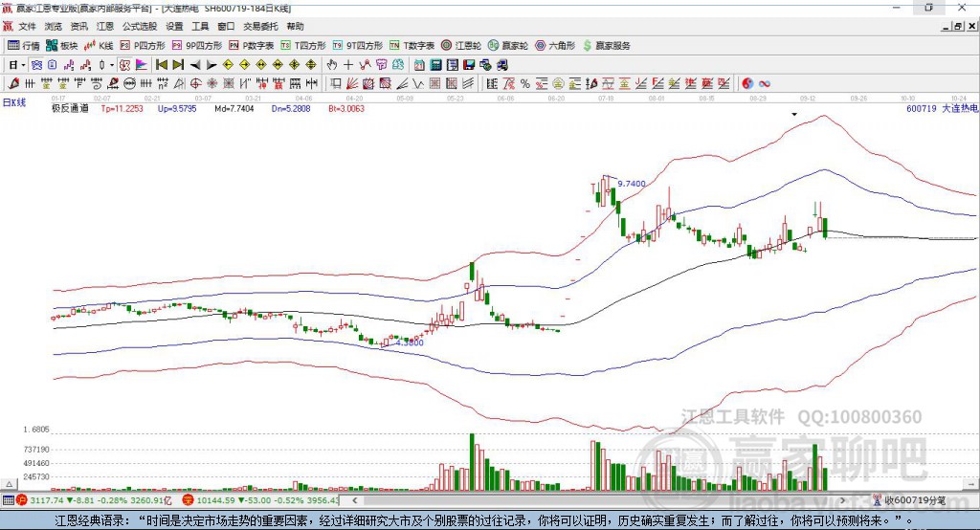
Task: Toggle the highlighted 极反 channel icon
Action: pyautogui.click(x=125, y=65)
